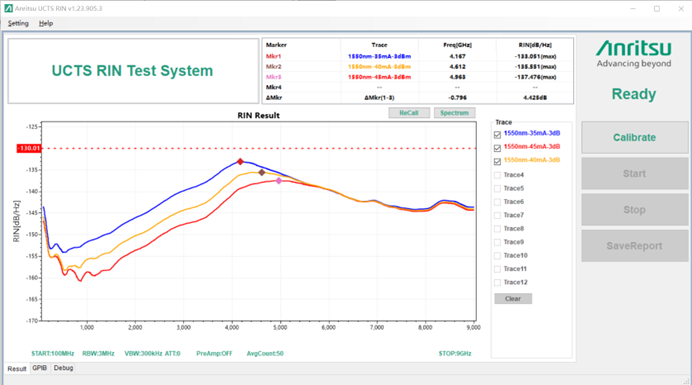
Task: Click the pink diamond Mkr3 marker on graph
Action: click(x=278, y=181)
